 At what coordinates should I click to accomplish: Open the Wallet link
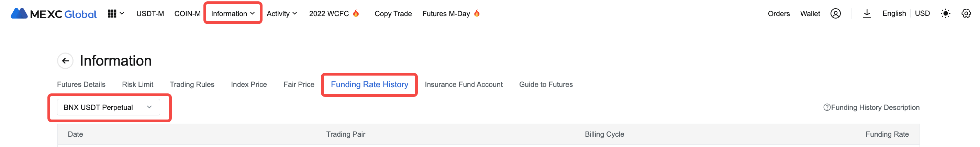(x=810, y=14)
